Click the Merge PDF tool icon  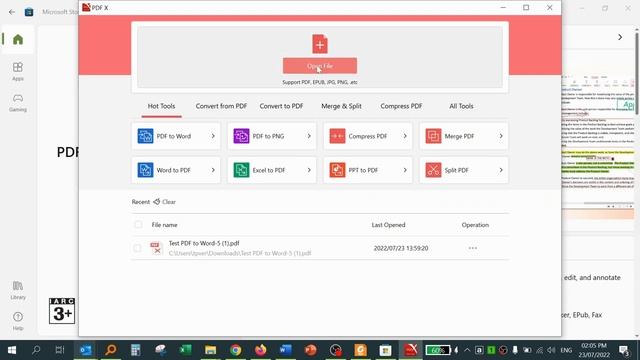[433, 136]
